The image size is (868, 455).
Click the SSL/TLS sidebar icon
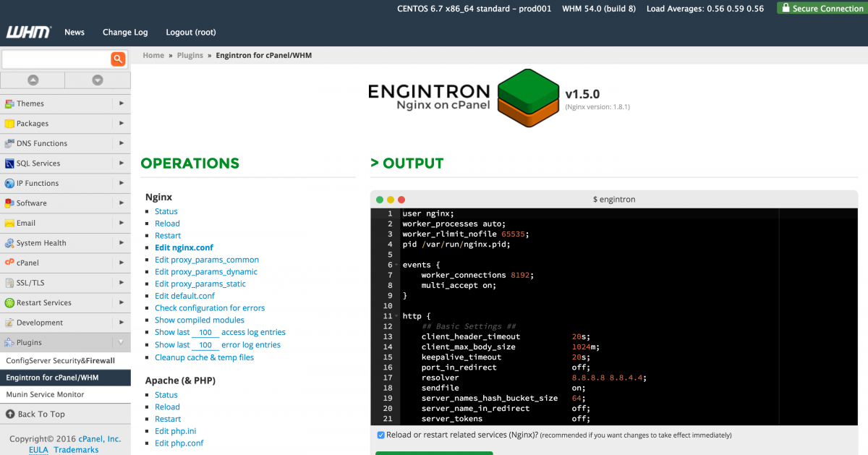pos(9,283)
